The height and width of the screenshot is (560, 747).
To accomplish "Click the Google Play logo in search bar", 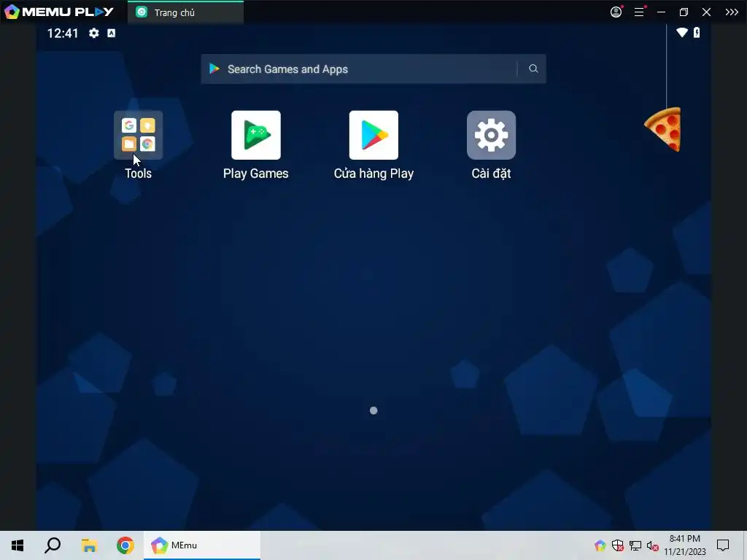I will tap(214, 69).
